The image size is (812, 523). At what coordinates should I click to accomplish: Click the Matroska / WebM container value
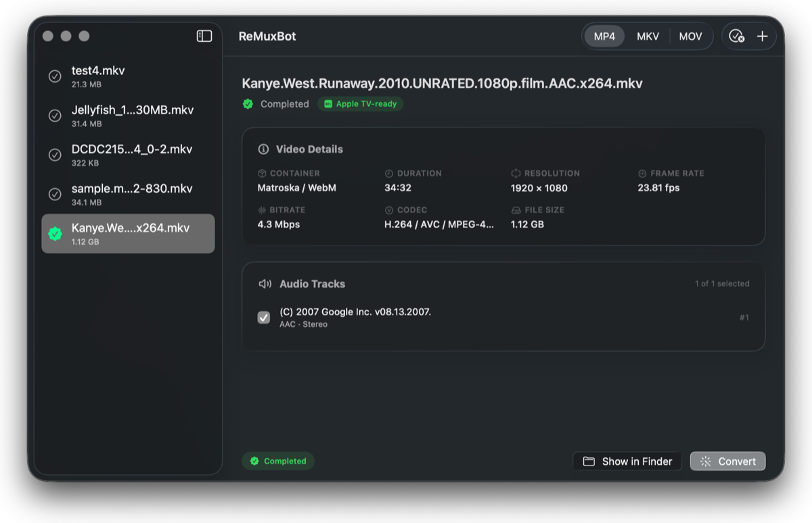tap(296, 188)
